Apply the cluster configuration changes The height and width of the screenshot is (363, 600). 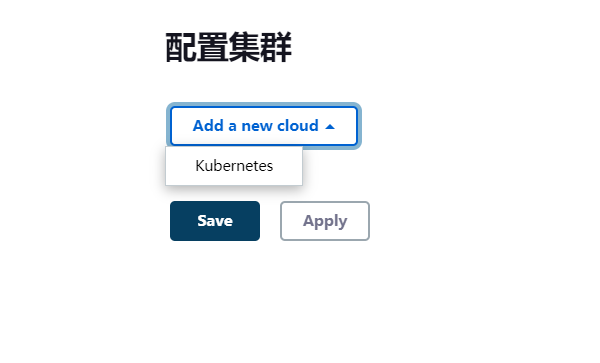pos(325,221)
